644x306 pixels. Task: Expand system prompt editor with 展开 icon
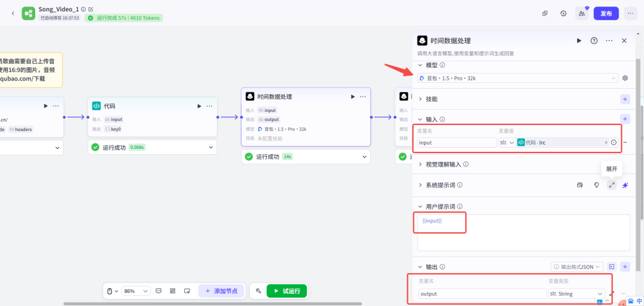pyautogui.click(x=612, y=185)
